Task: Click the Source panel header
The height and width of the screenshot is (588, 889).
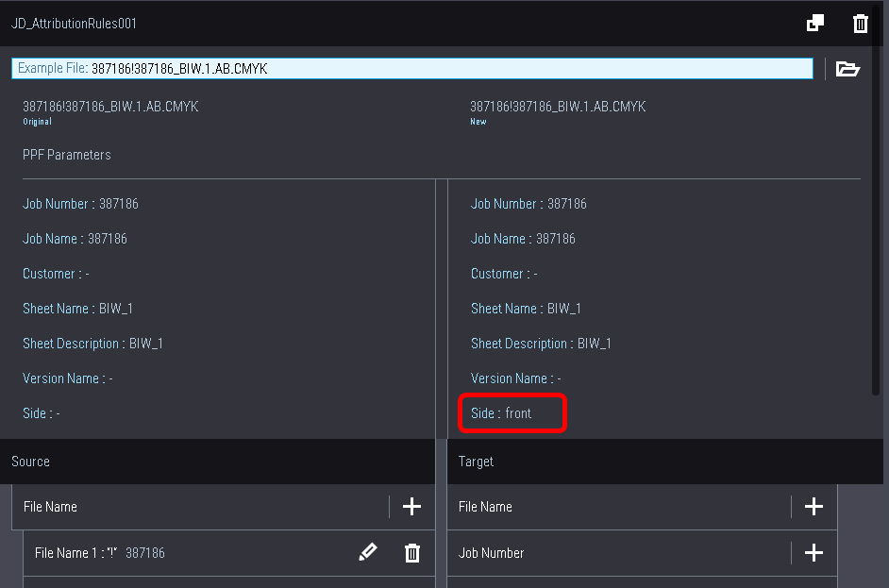Action: pyautogui.click(x=217, y=462)
